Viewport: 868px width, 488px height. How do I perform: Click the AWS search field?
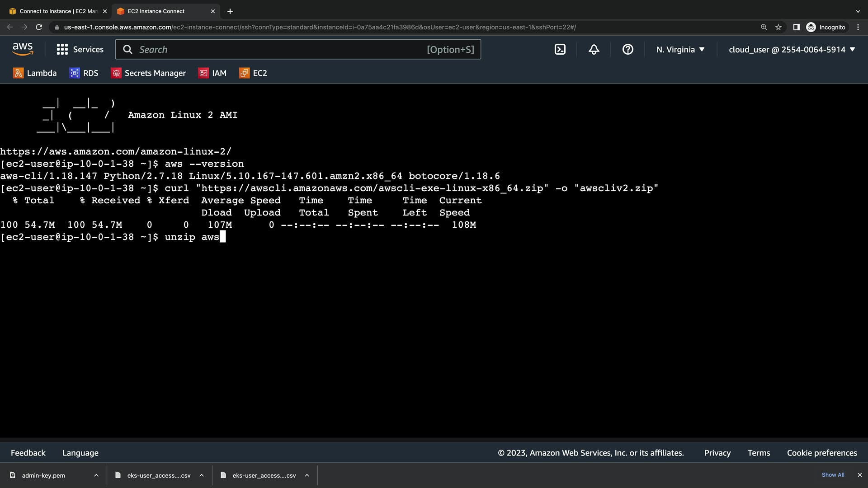280,50
